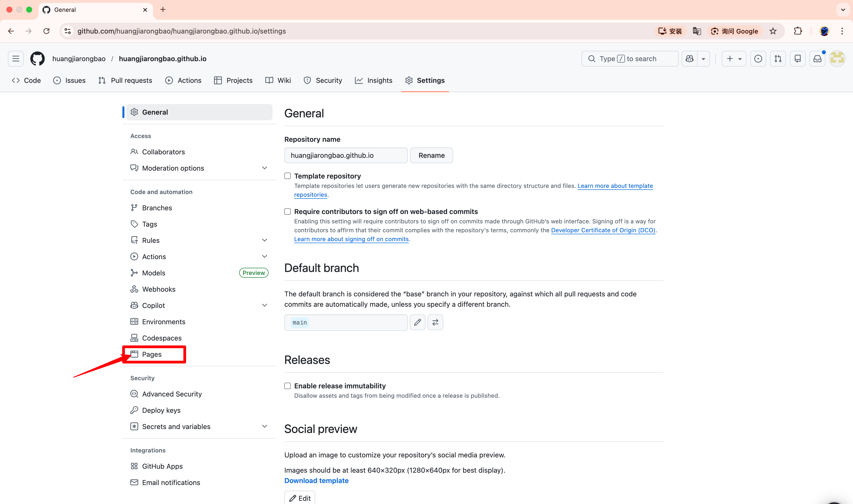Switch to the Insights tab
Screen dimensions: 853x504
[x=374, y=80]
